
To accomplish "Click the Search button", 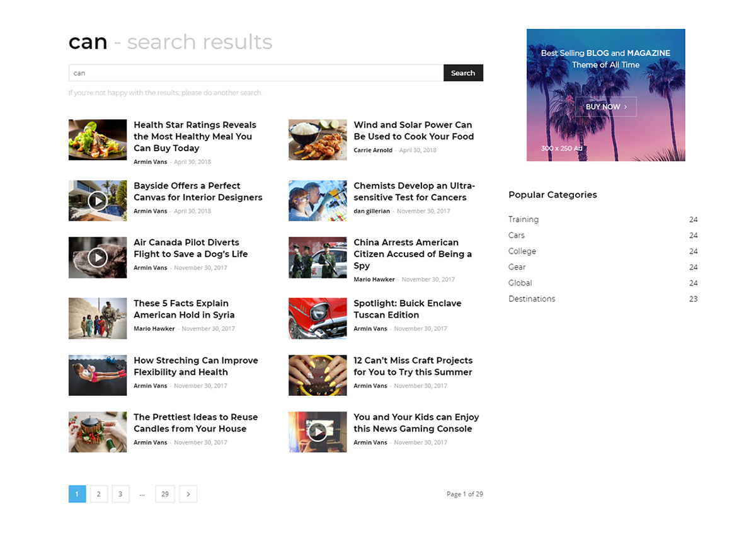I will point(463,73).
